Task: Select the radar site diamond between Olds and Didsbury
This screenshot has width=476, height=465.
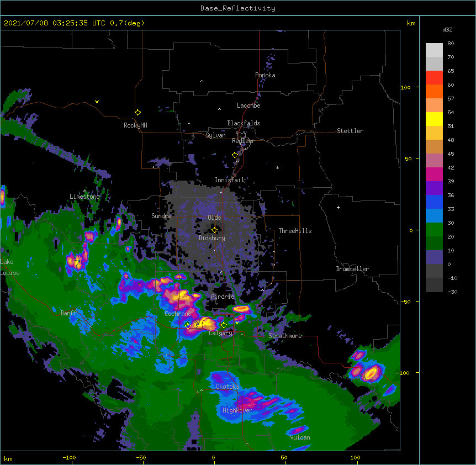Action: click(214, 230)
